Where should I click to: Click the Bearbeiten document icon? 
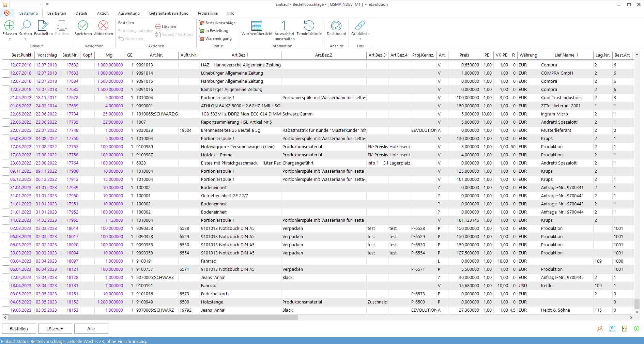coord(43,26)
